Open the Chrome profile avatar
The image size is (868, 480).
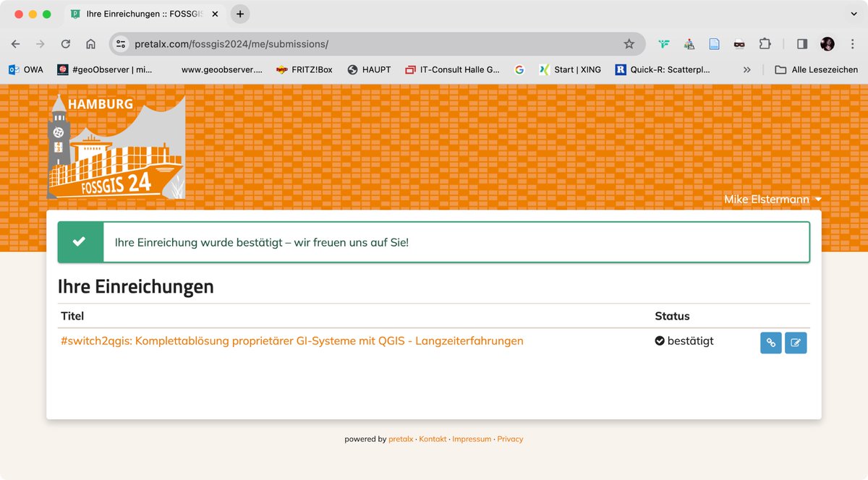[827, 44]
